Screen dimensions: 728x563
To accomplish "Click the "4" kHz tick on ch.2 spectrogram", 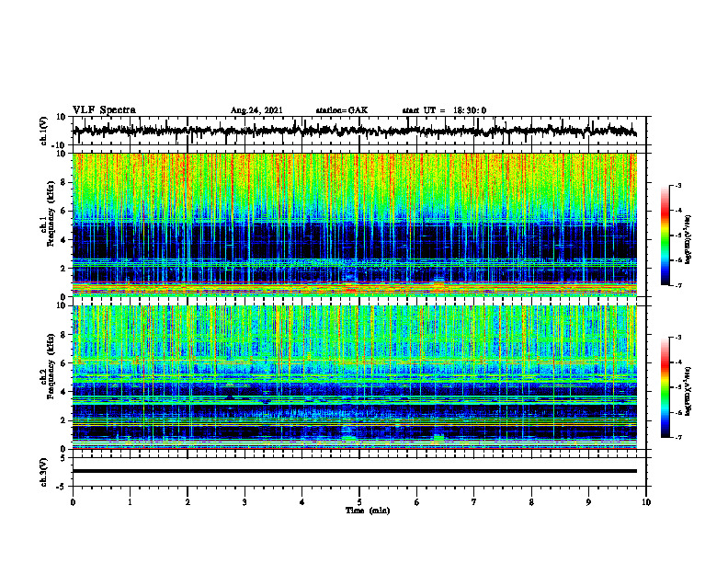I will [x=63, y=392].
